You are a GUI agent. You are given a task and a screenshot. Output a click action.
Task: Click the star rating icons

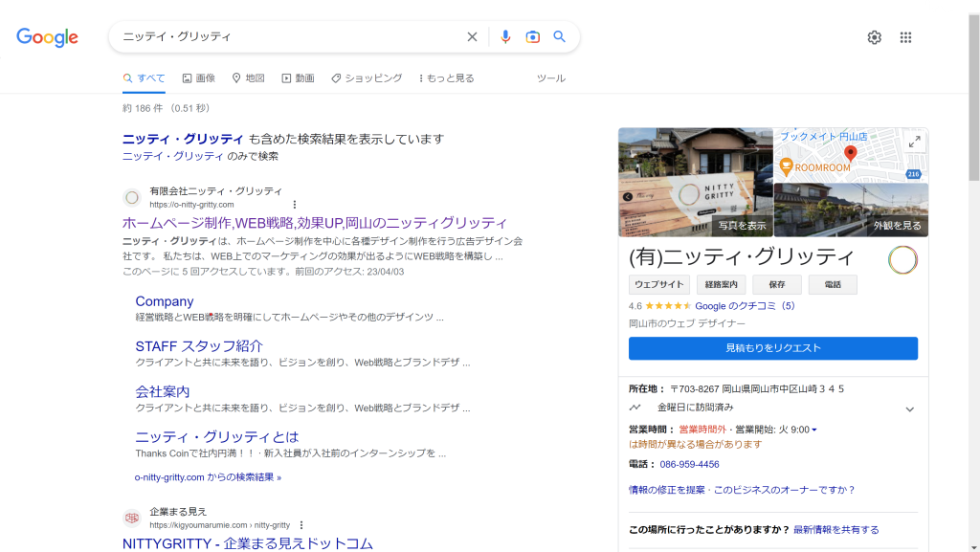pos(668,306)
